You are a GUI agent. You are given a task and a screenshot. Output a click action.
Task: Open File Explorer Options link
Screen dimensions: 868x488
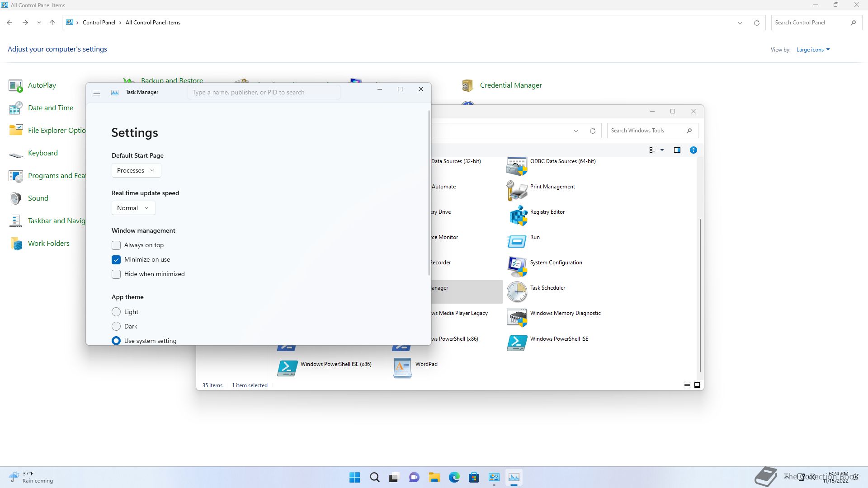[x=57, y=130]
